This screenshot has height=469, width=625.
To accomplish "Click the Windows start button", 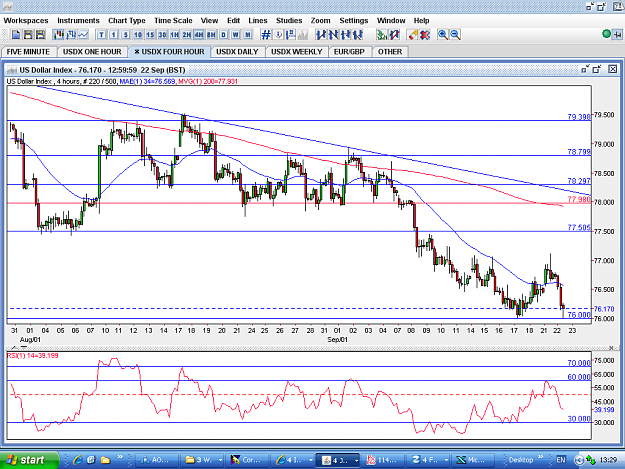I will pyautogui.click(x=29, y=460).
